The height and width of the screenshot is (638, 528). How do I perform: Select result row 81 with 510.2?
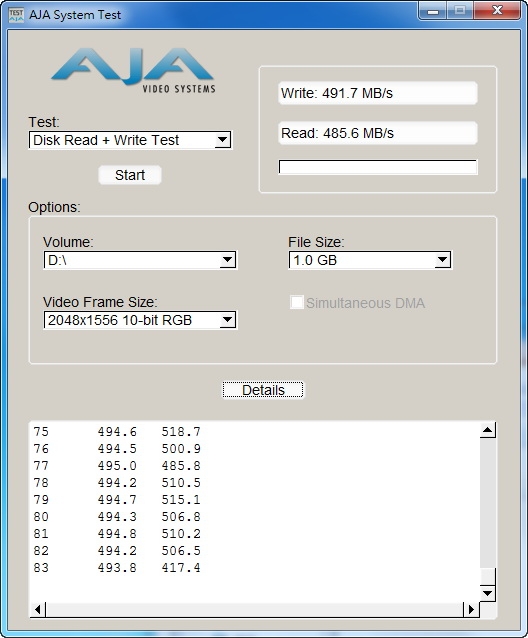coord(117,533)
